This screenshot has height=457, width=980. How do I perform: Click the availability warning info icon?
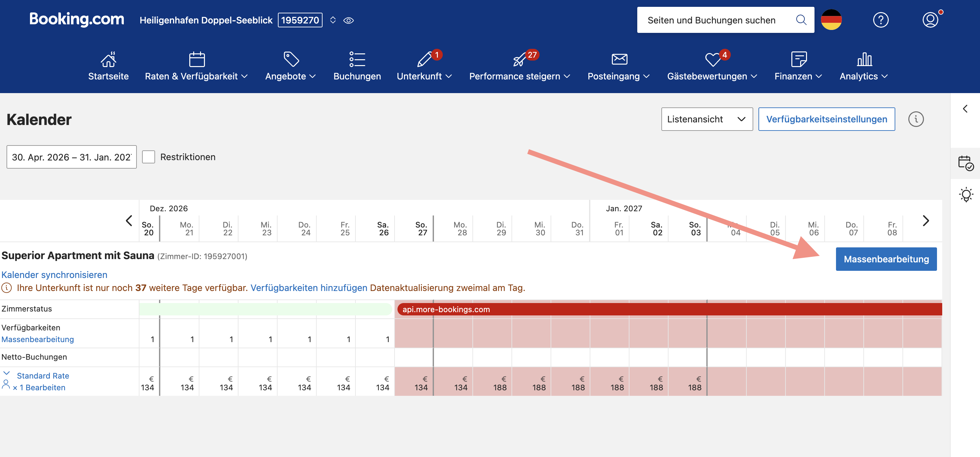7,288
